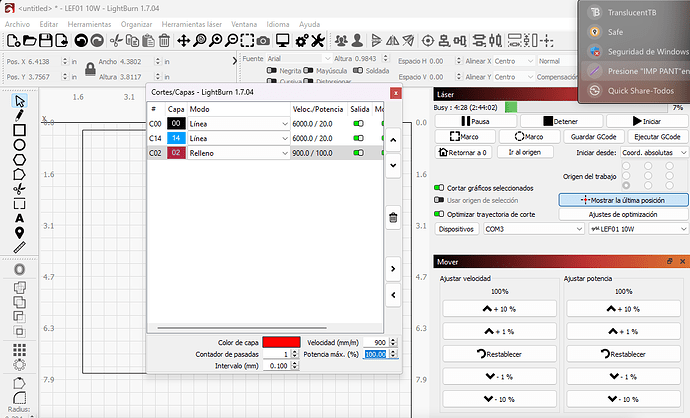Open the COM3 port dropdown
The width and height of the screenshot is (690, 418).
click(534, 229)
